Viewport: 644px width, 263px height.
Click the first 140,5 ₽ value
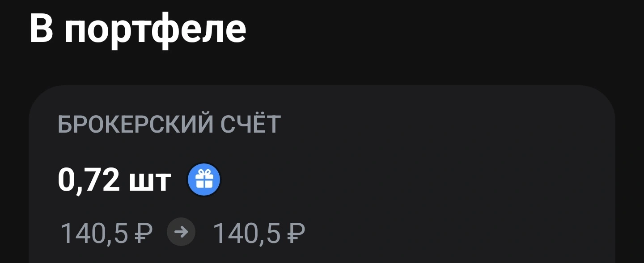[106, 233]
